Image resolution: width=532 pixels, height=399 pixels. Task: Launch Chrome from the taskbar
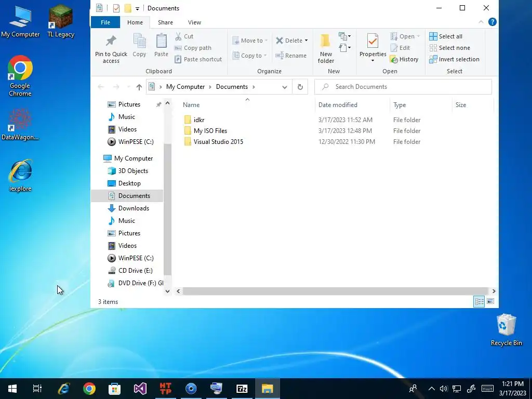[89, 389]
